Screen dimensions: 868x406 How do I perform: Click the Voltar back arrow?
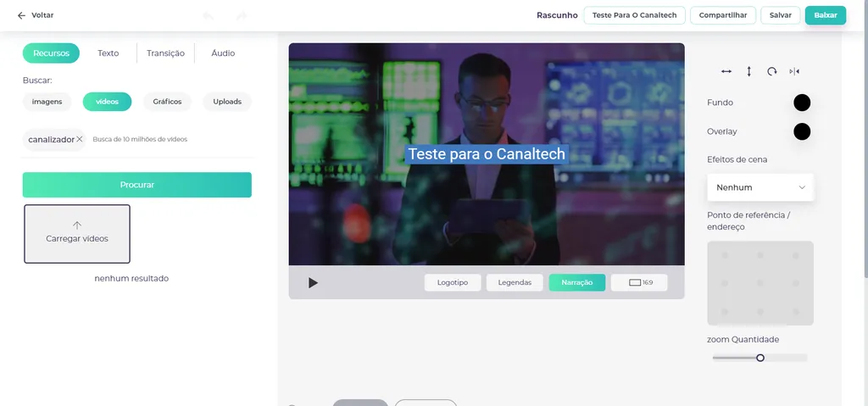coord(22,15)
